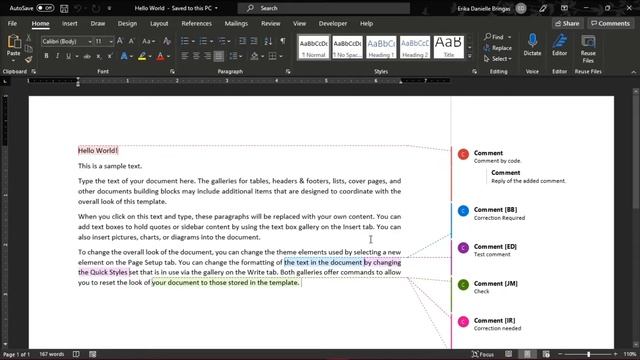Switch to the References tab
Image resolution: width=640 pixels, height=360 pixels.
(196, 23)
